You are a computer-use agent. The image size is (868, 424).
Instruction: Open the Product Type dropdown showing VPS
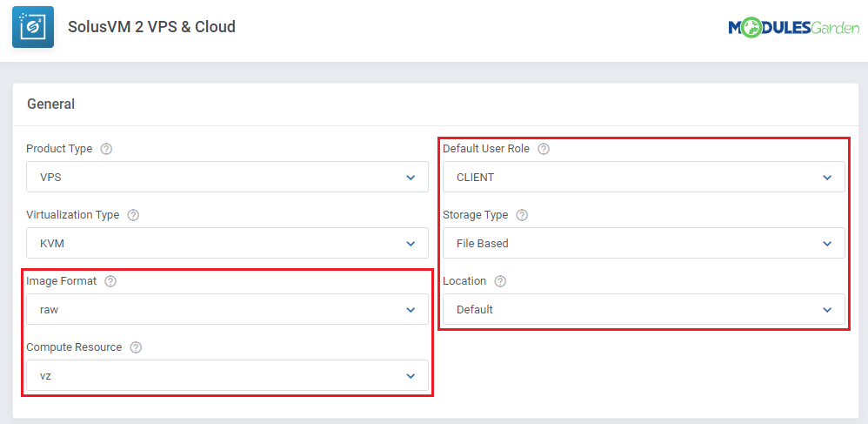click(x=228, y=177)
